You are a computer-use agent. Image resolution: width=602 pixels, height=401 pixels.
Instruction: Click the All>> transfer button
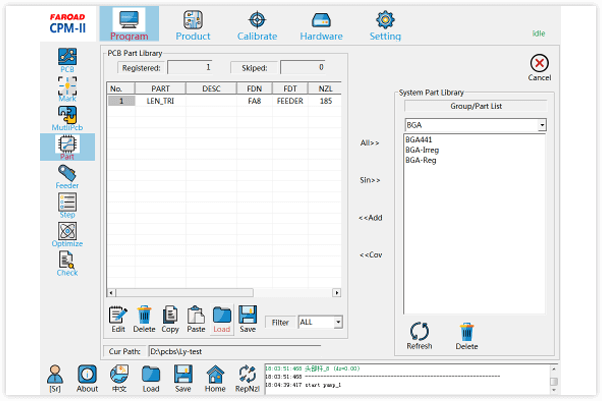coord(369,143)
